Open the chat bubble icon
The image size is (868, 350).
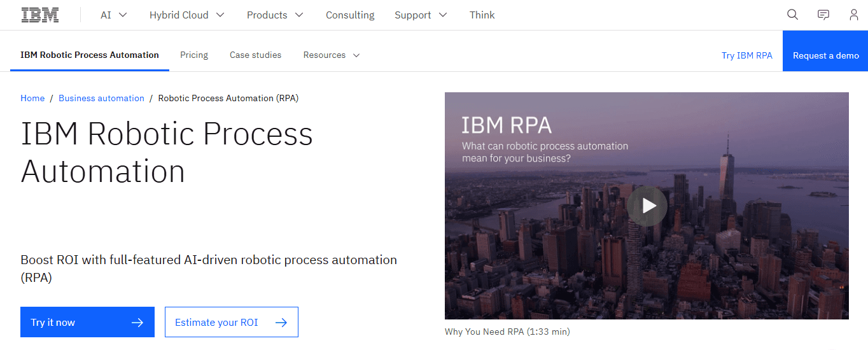[x=823, y=15]
